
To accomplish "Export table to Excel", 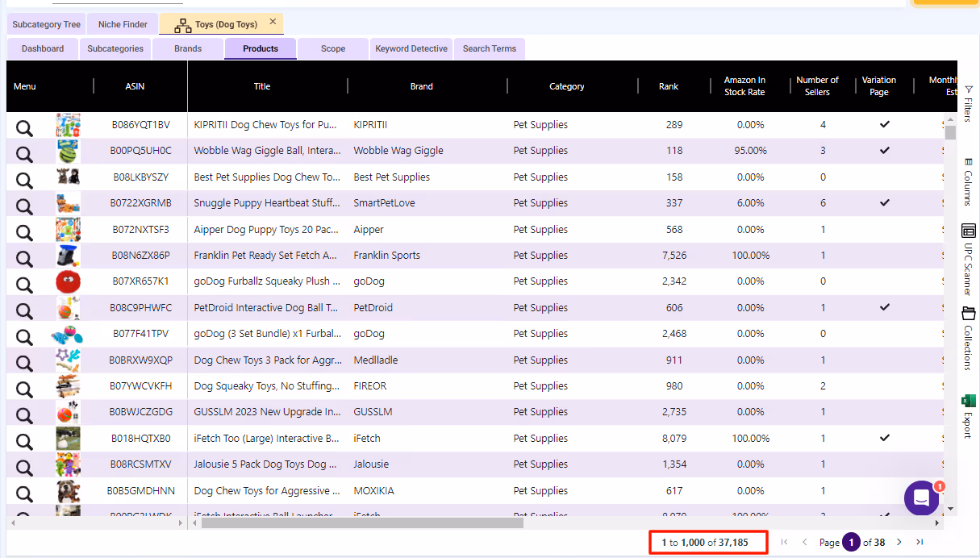I will 968,416.
